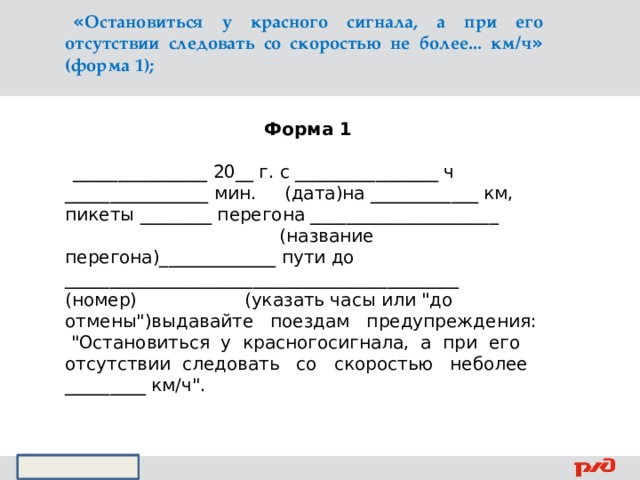Click the RZD logo
Viewport: 640px width, 480px height.
pyautogui.click(x=594, y=467)
